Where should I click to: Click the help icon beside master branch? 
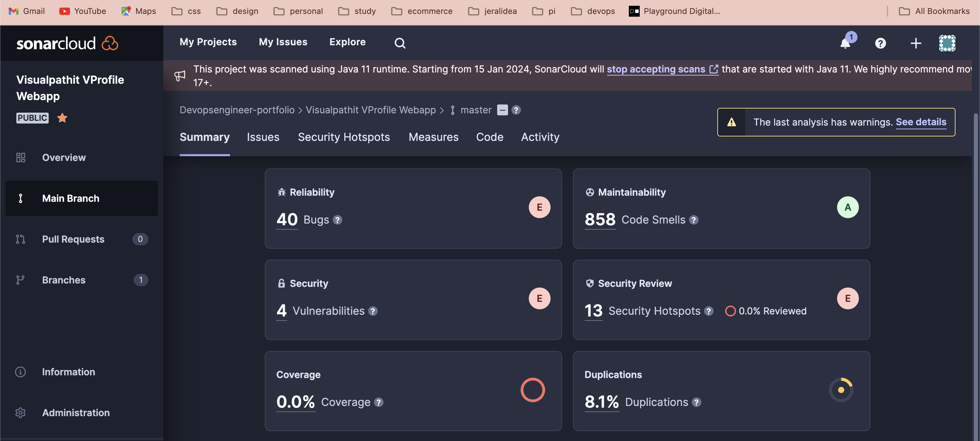516,110
